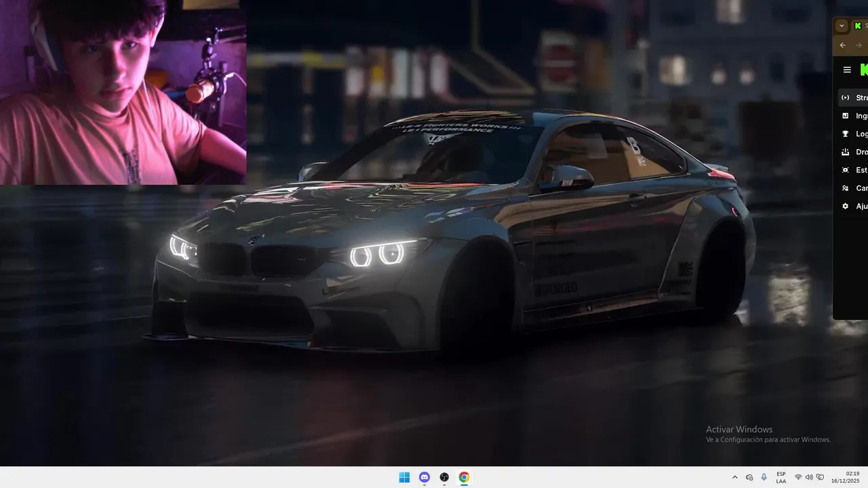The height and width of the screenshot is (488, 868).
Task: Click the webcam overlay window
Action: [123, 92]
